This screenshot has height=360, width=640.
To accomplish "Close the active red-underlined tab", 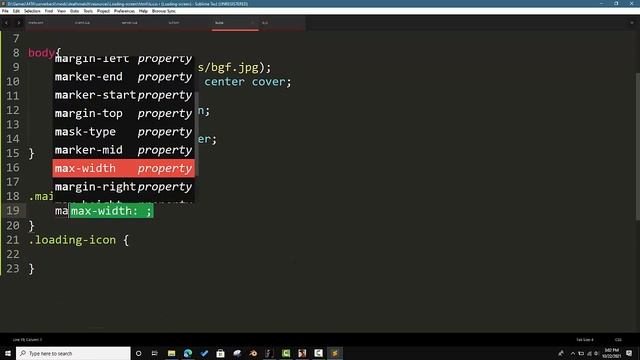I will tap(252, 23).
